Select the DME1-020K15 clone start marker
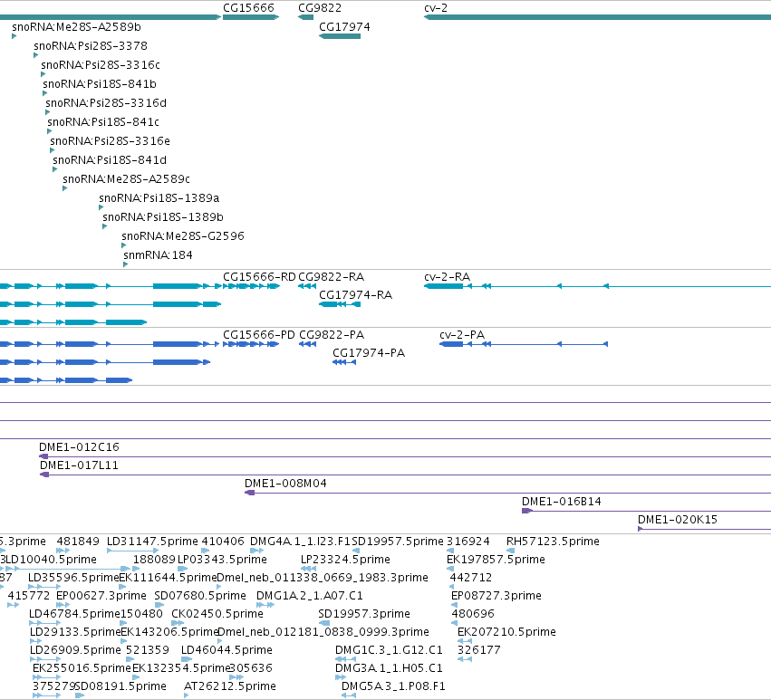Viewport: 771px width, 700px height. click(641, 529)
